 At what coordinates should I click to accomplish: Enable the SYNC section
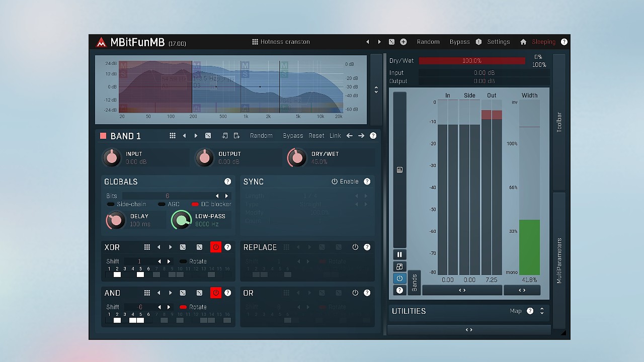pos(345,182)
